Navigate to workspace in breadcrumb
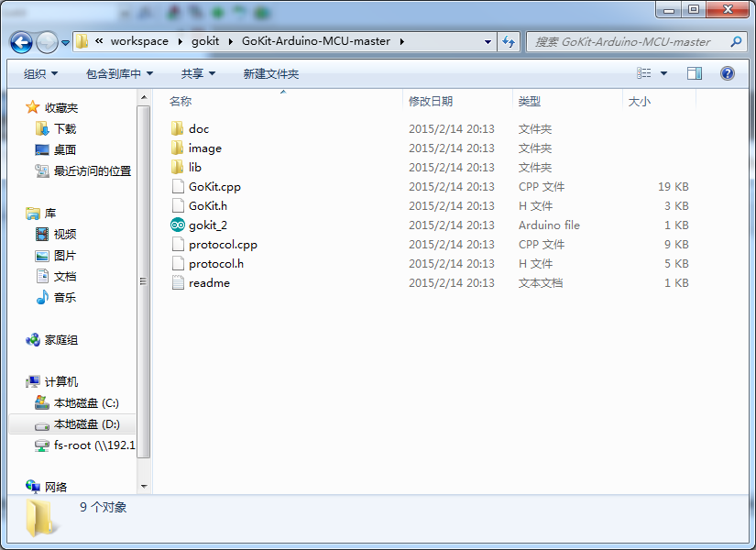This screenshot has width=756, height=550. [139, 41]
